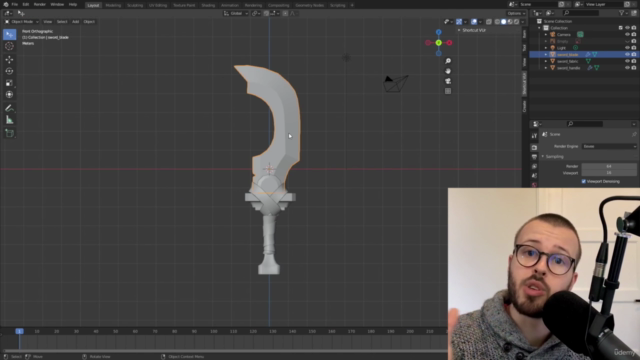Hide sword_handle with its eye icon
The width and height of the screenshot is (640, 360).
pyautogui.click(x=627, y=68)
